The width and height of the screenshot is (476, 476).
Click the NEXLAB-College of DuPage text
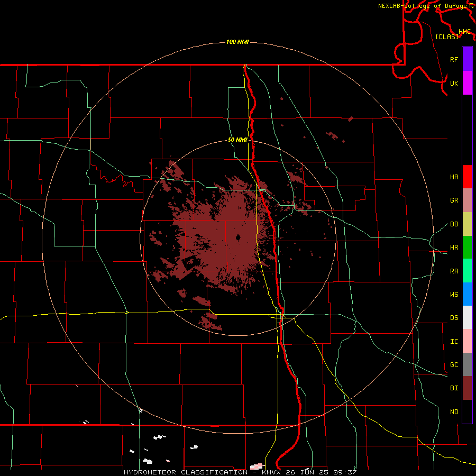(423, 6)
